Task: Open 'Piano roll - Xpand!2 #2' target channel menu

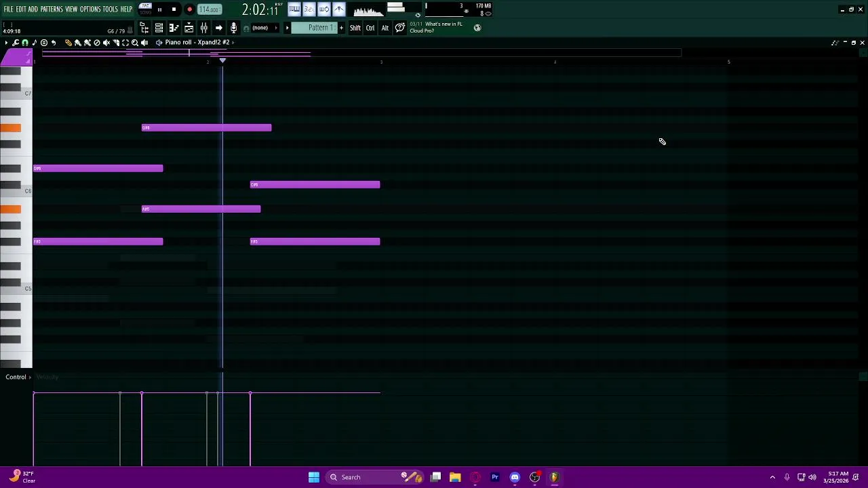Action: pos(197,43)
